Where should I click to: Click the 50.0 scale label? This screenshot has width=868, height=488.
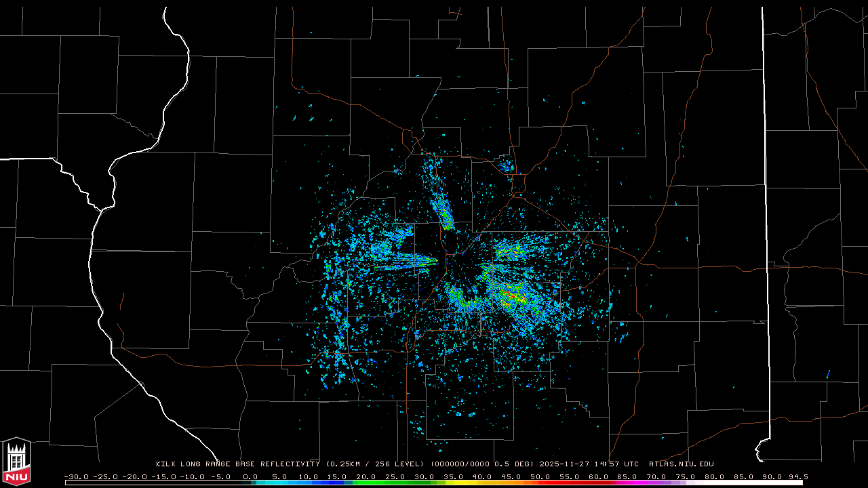(540, 476)
